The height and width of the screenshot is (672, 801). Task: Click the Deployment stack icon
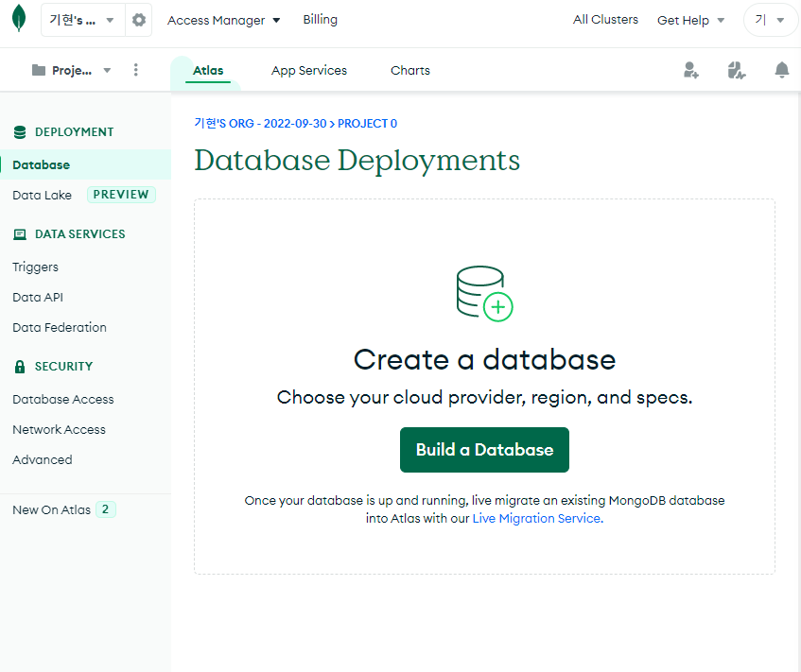click(20, 131)
